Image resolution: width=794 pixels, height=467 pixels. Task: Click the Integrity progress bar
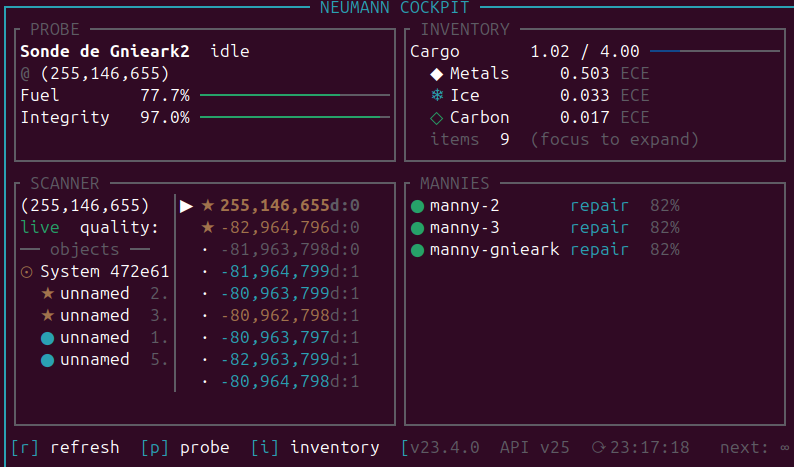(295, 117)
